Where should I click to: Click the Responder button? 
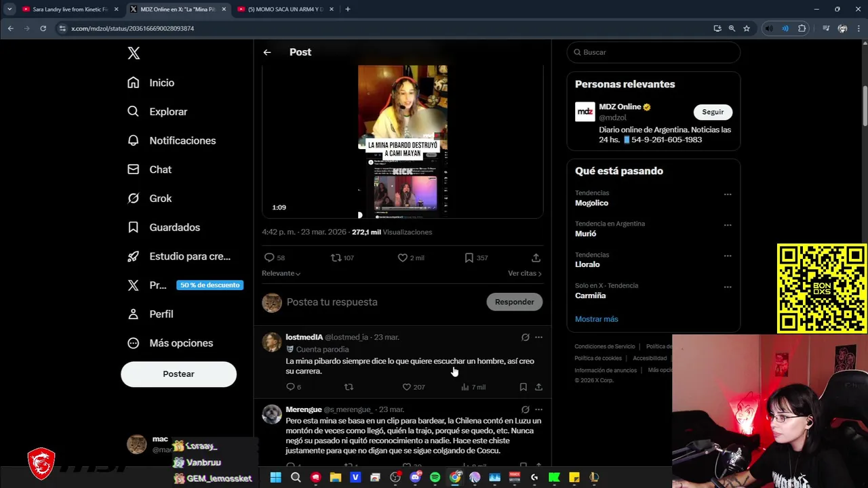[x=514, y=302]
